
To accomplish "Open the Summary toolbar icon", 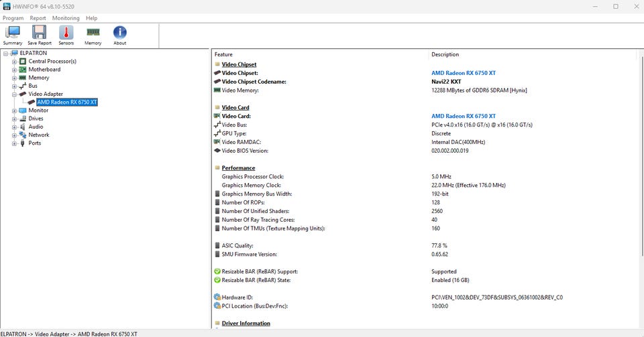I will 12,34.
